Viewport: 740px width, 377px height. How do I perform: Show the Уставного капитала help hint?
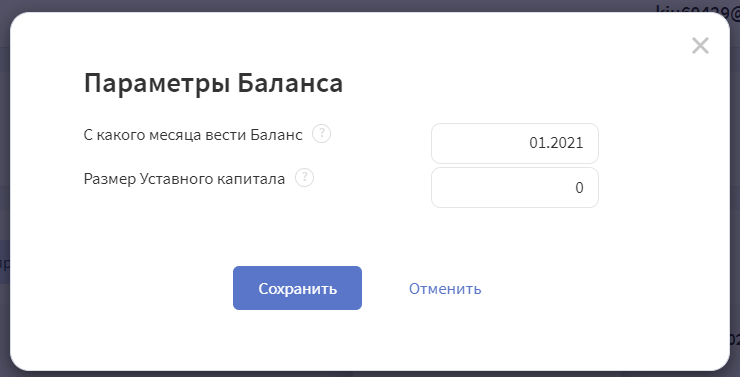[304, 178]
